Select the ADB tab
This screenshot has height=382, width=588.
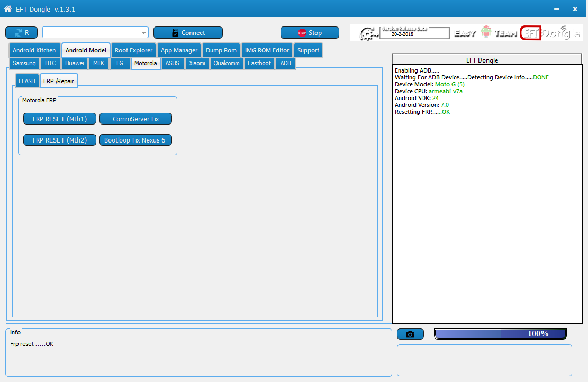click(285, 63)
